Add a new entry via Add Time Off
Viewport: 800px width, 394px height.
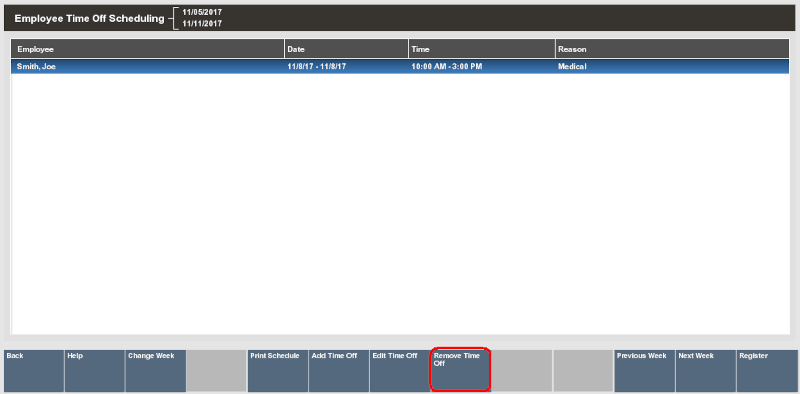click(x=339, y=371)
